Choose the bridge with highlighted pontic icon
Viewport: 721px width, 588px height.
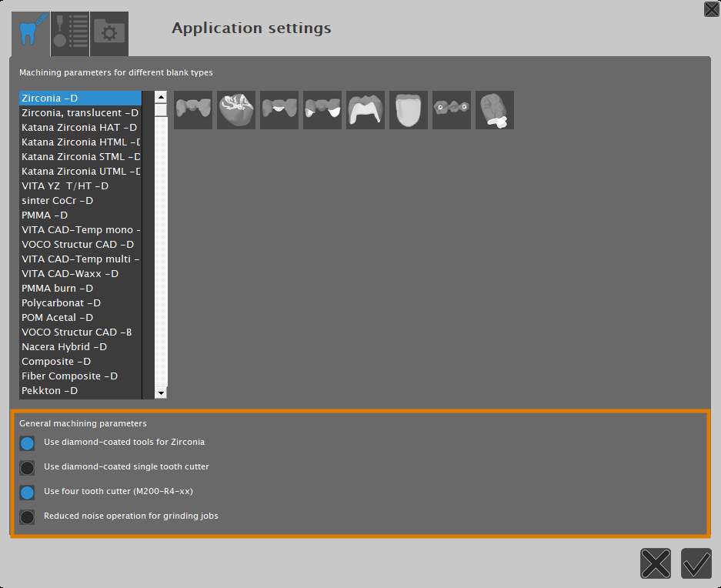pos(279,110)
